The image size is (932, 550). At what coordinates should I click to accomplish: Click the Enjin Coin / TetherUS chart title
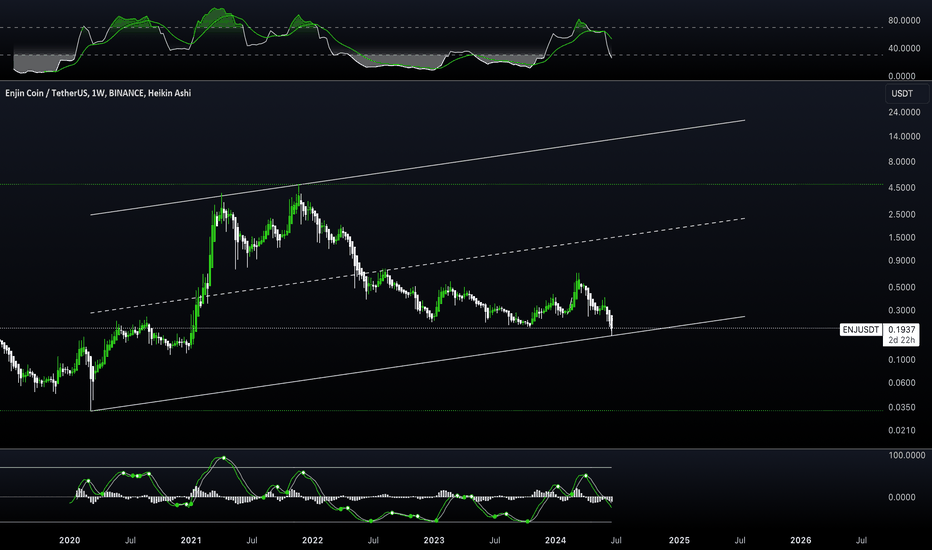coord(98,93)
